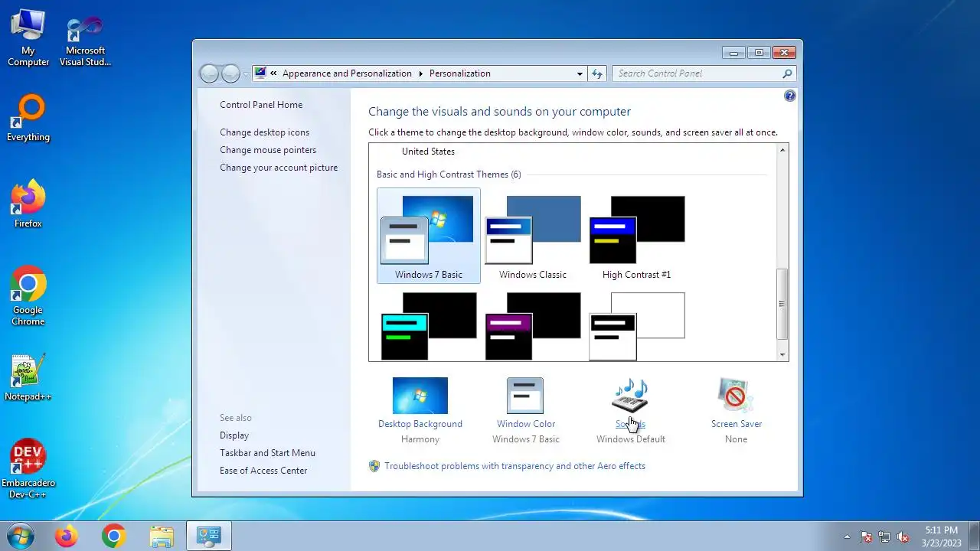Image resolution: width=980 pixels, height=551 pixels.
Task: Click the Control Panel taskbar button
Action: 208,536
